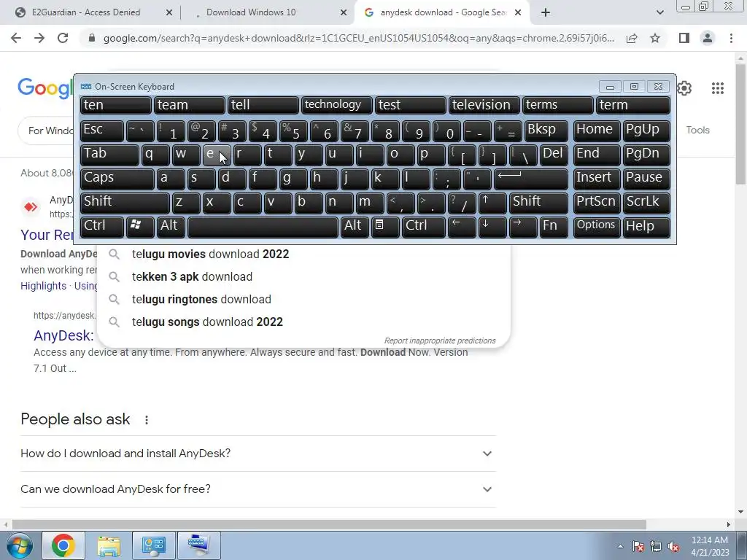Open Chrome from the taskbar
The image size is (747, 560).
tap(63, 545)
